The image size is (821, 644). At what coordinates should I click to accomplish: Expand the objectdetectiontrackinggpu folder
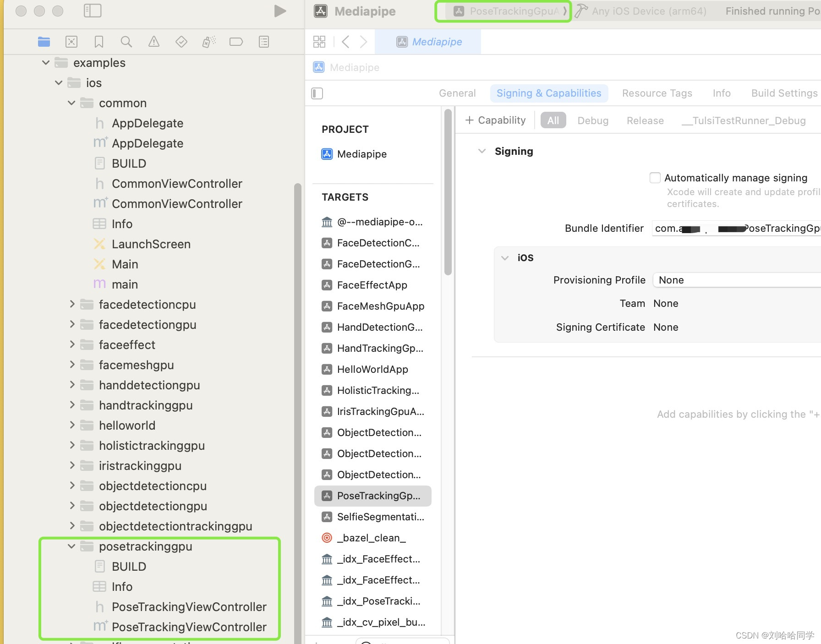point(72,526)
